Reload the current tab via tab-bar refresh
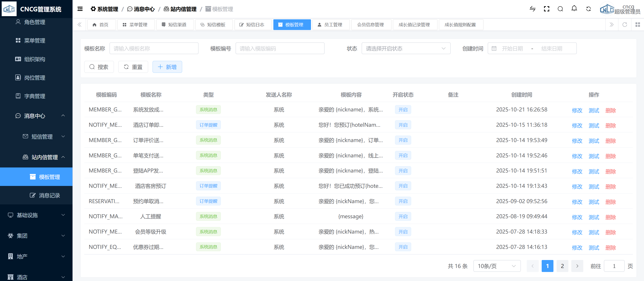Image resolution: width=644 pixels, height=281 pixels. pos(624,25)
